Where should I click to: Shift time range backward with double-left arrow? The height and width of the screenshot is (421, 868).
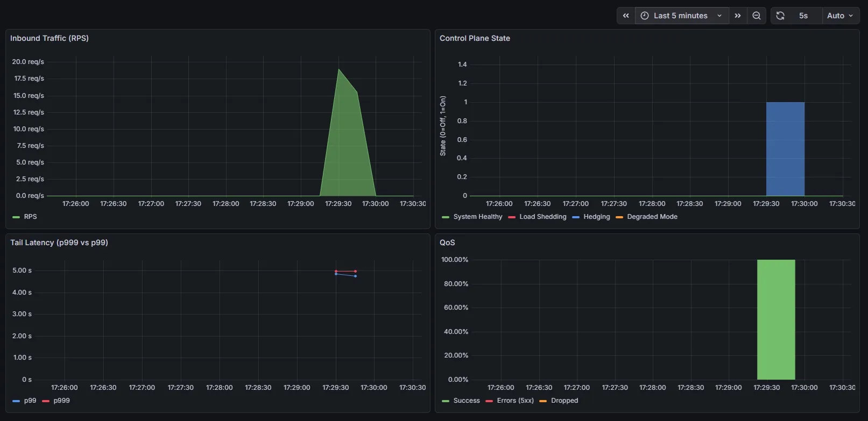click(626, 16)
